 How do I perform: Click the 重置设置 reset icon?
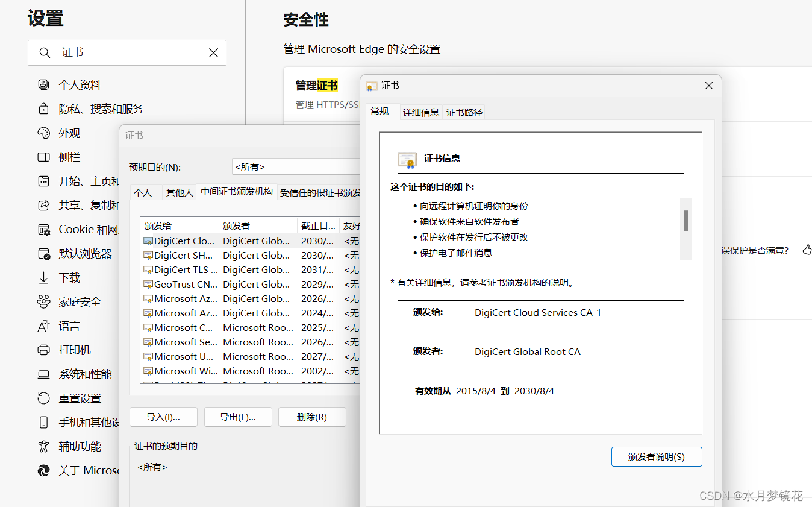(x=43, y=398)
